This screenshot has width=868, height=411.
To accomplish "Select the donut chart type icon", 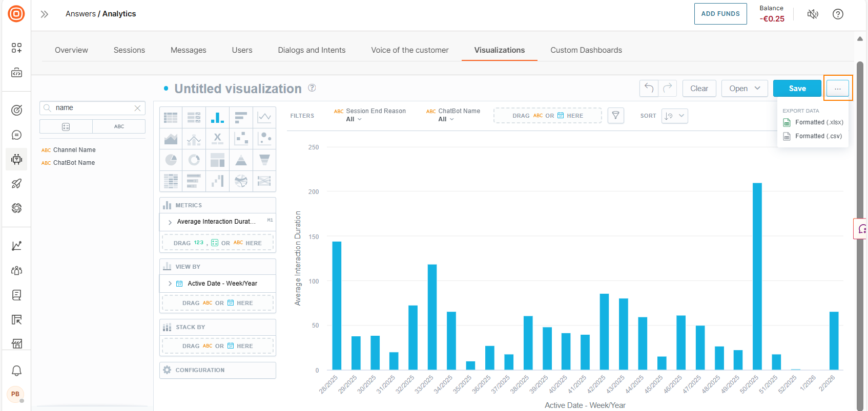I will pos(194,160).
